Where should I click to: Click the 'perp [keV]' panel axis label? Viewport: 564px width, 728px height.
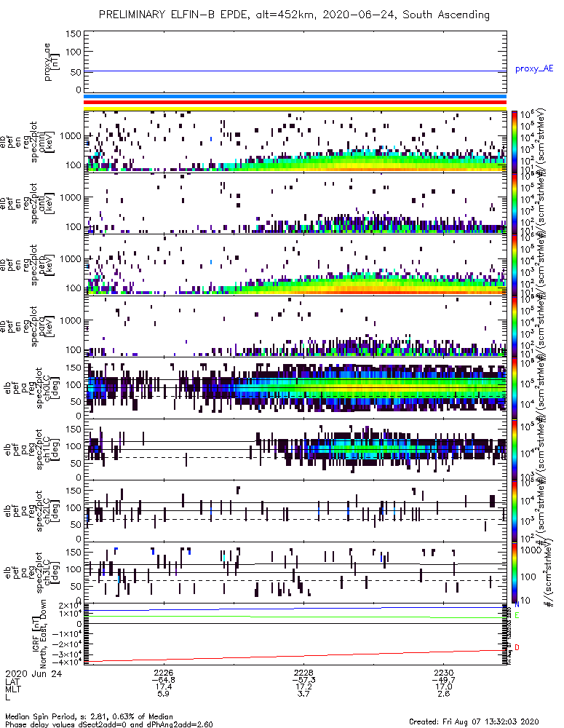click(47, 265)
